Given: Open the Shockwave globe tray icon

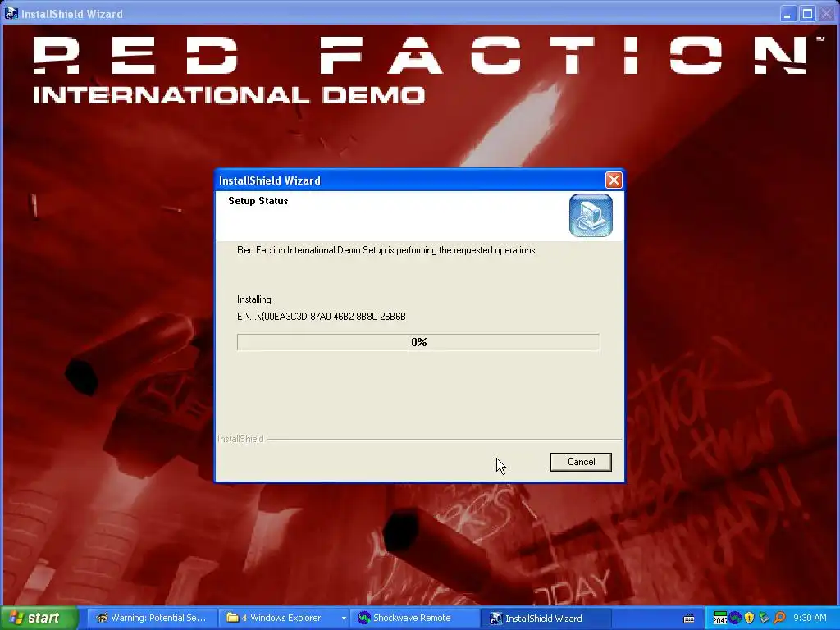Looking at the screenshot, I should click(x=734, y=619).
